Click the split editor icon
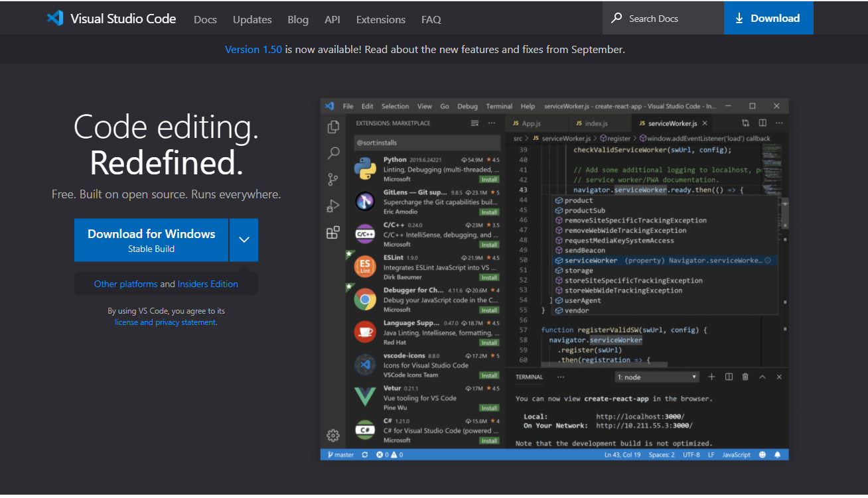Viewport: 868px width, 498px height. (762, 123)
